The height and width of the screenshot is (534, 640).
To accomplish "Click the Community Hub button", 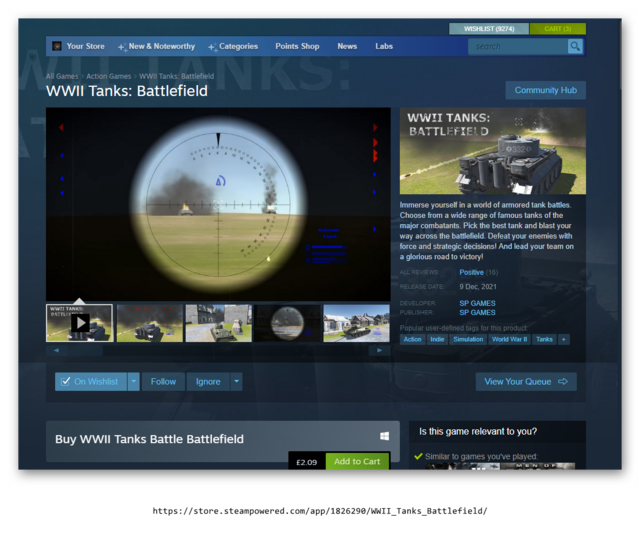I will click(x=546, y=90).
